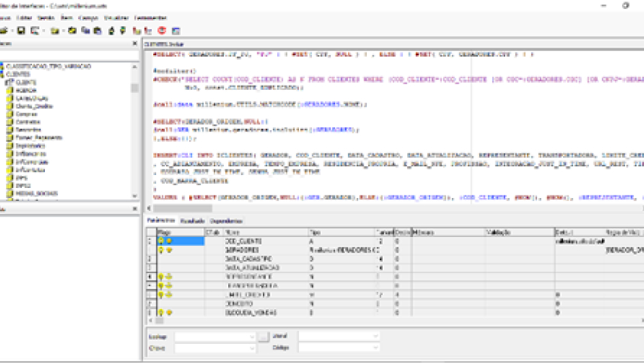Click the red circular icon in toolbar

[x=162, y=31]
